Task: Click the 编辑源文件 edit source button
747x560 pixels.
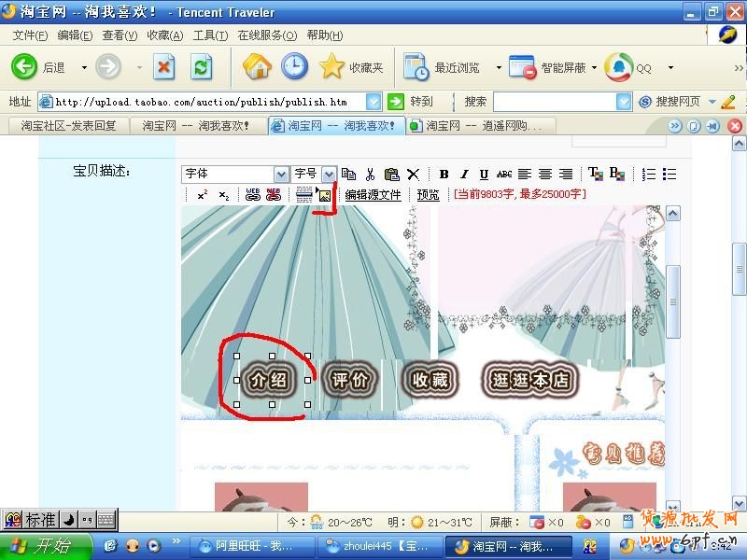Action: pyautogui.click(x=373, y=195)
